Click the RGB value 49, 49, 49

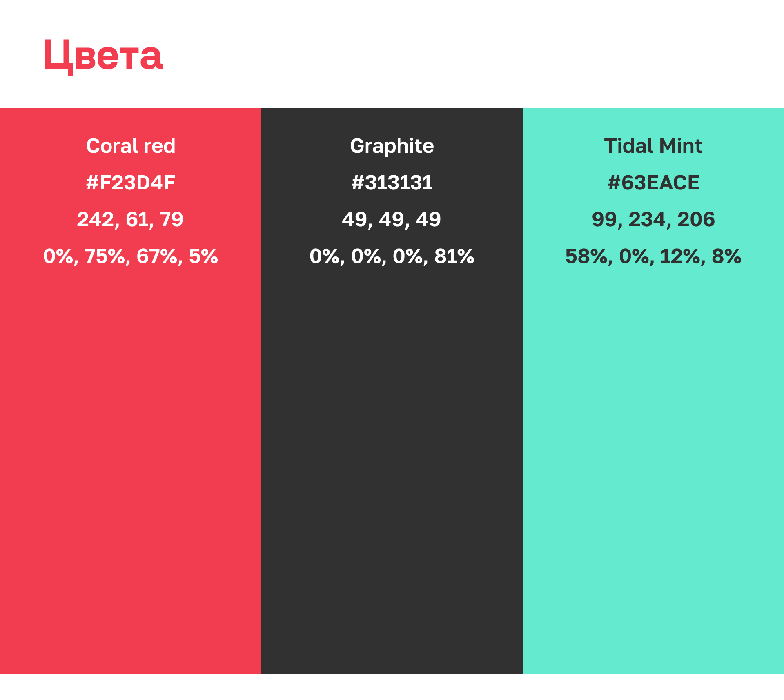point(392,219)
